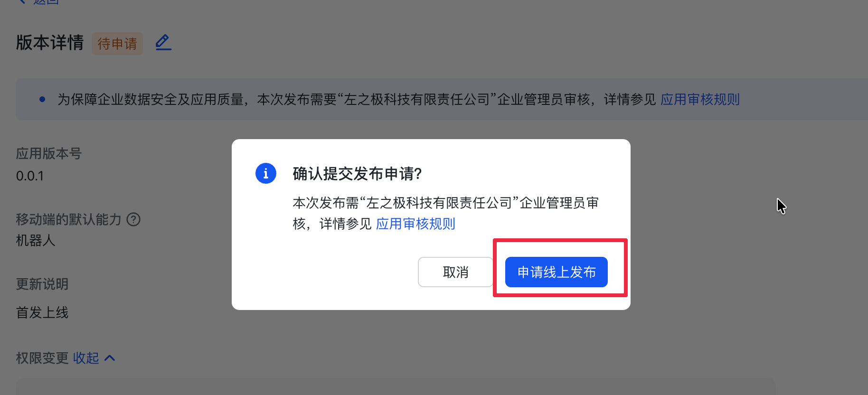This screenshot has height=395, width=868.
Task: Select the version number 0.0.1
Action: tap(30, 176)
